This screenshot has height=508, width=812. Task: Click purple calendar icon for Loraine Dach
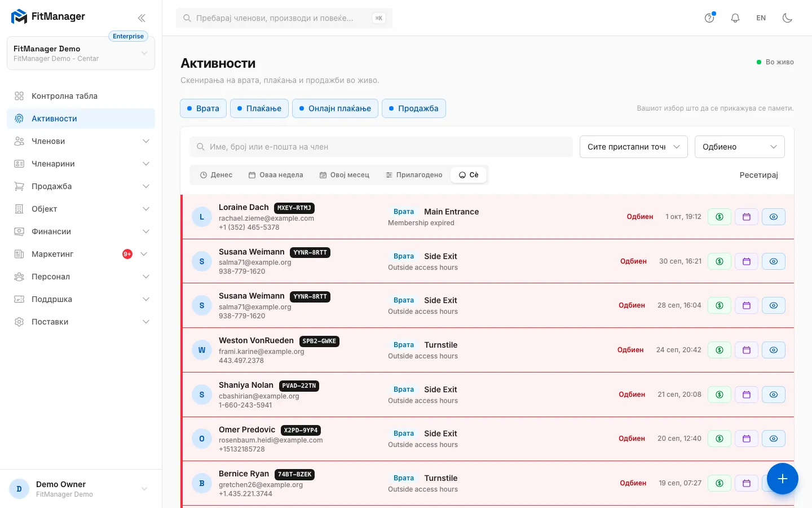(747, 217)
